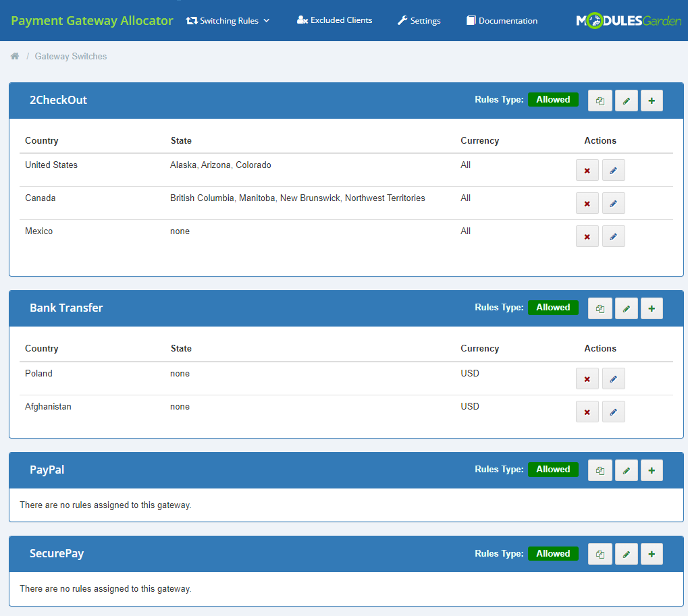Click the edit pencil icon in 2CheckOut header
Image resolution: width=688 pixels, height=616 pixels.
(626, 101)
